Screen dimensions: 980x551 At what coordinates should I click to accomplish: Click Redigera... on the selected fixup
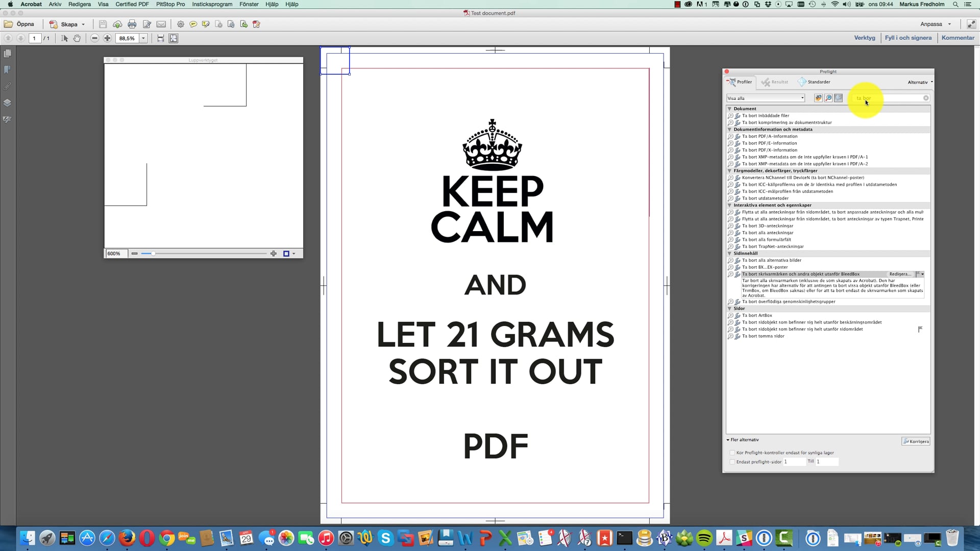(899, 274)
